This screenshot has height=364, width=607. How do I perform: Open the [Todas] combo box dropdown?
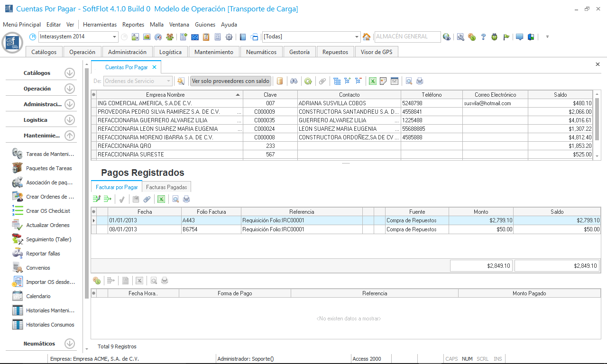point(357,37)
